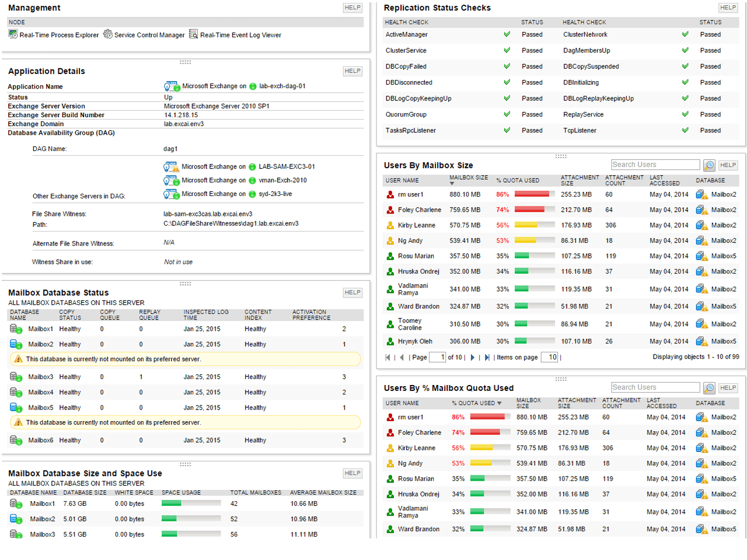Sort Users By Mailbox Size by LAST ACCESSED
This screenshot has height=560, width=747.
pyautogui.click(x=665, y=180)
